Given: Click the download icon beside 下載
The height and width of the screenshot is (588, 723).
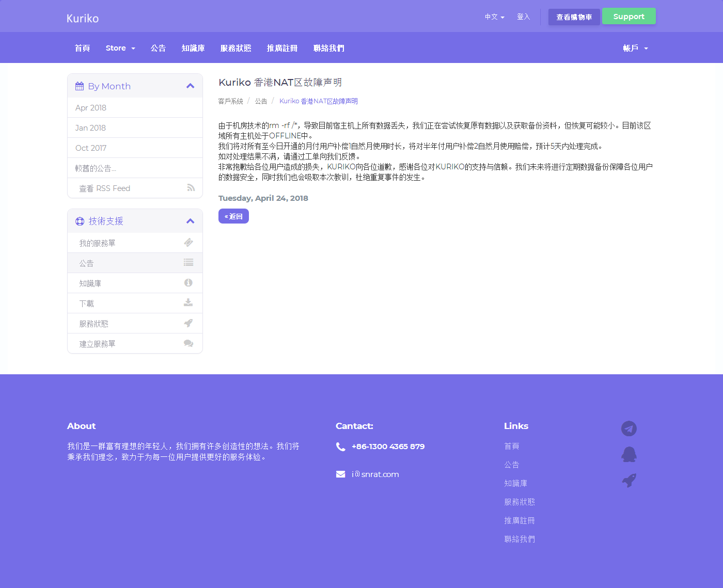Looking at the screenshot, I should [188, 303].
